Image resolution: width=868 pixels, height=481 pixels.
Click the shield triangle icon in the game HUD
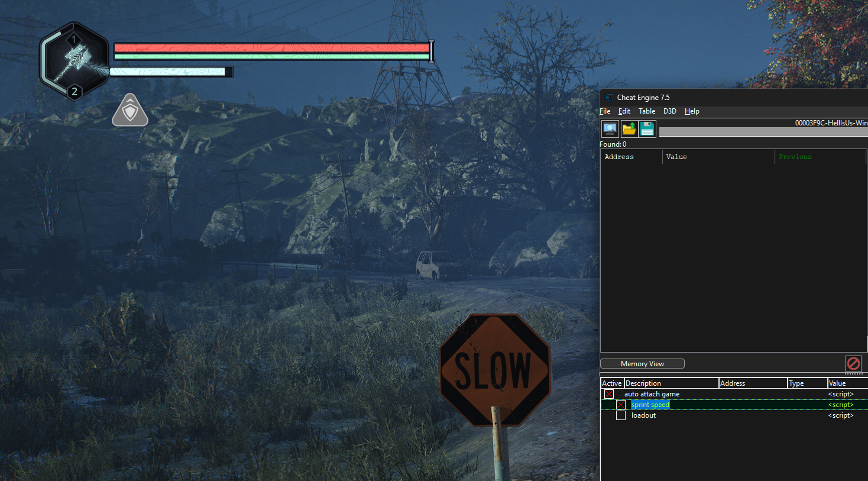coord(130,111)
